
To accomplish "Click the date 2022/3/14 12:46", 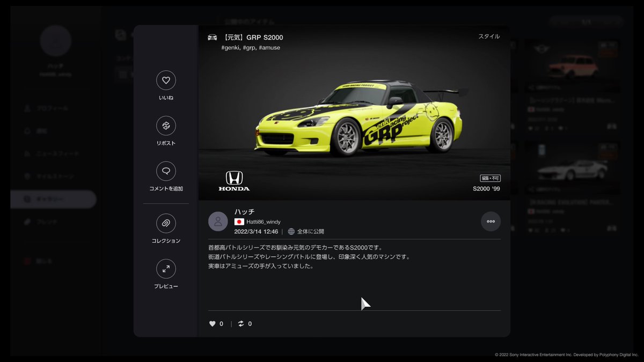I will point(256,232).
